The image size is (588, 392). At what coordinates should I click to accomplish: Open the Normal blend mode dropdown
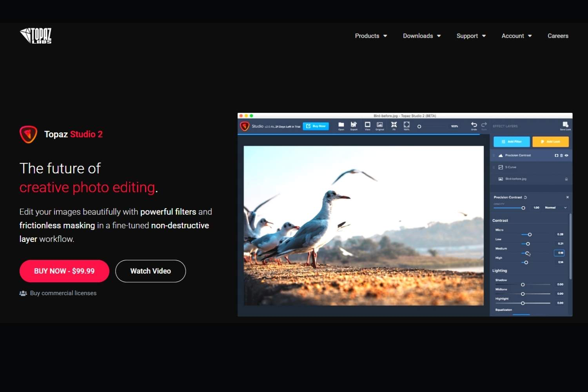click(x=555, y=208)
